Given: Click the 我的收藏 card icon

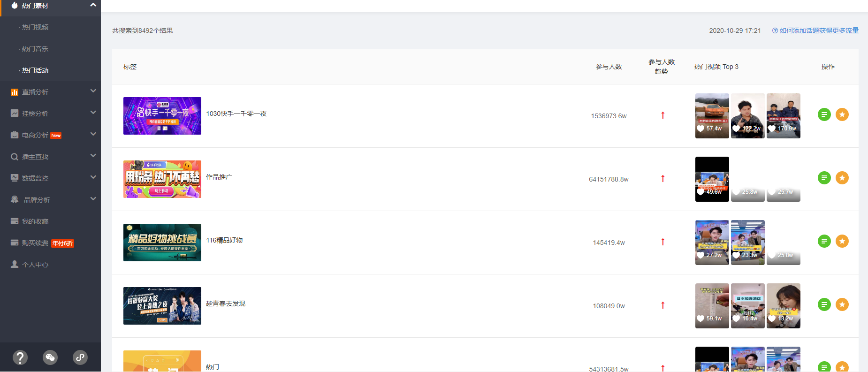Looking at the screenshot, I should click(x=15, y=221).
